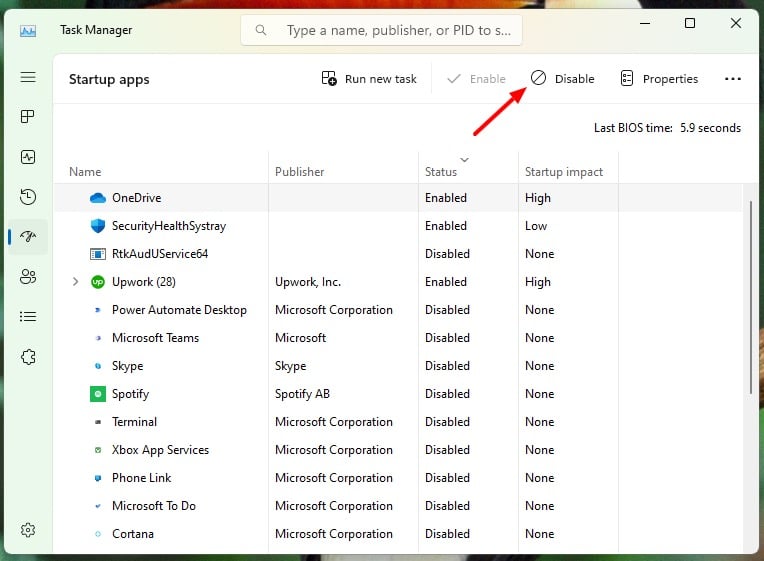Click the Last BIOS time value
This screenshot has width=764, height=561.
[710, 128]
